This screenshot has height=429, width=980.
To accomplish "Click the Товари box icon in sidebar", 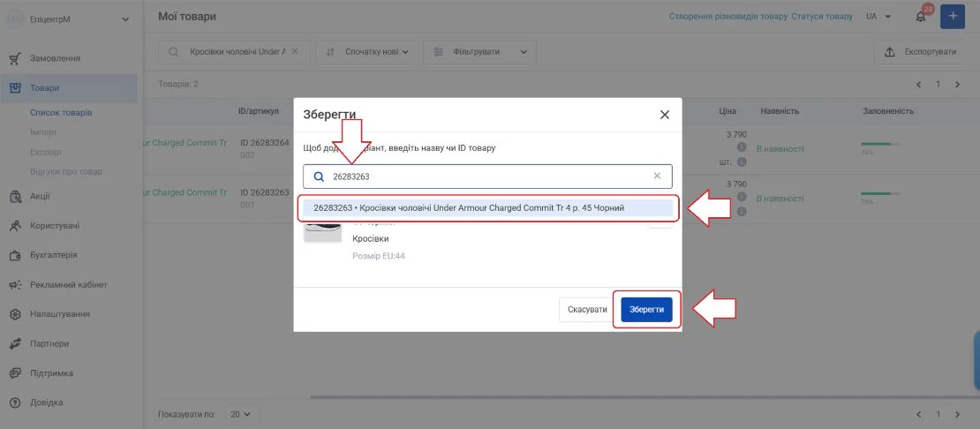I will tap(16, 88).
